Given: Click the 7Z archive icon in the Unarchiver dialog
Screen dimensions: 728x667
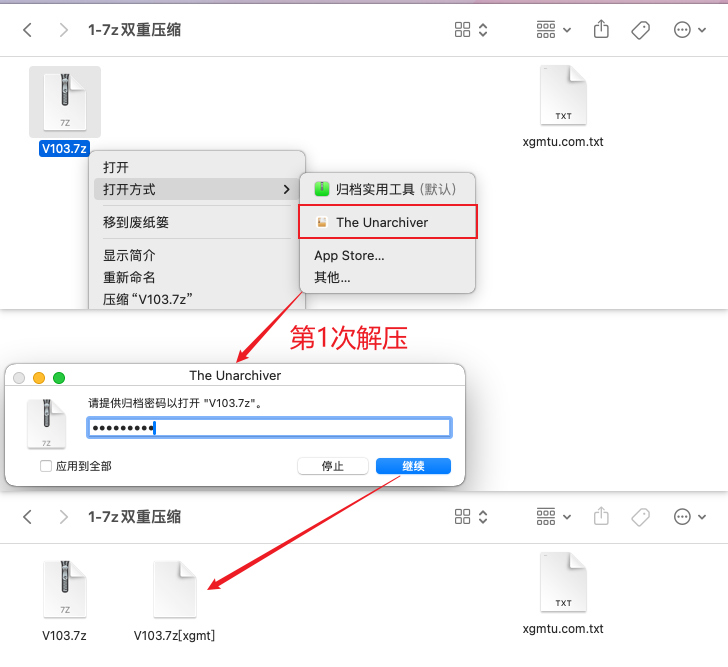Looking at the screenshot, I should coord(46,424).
